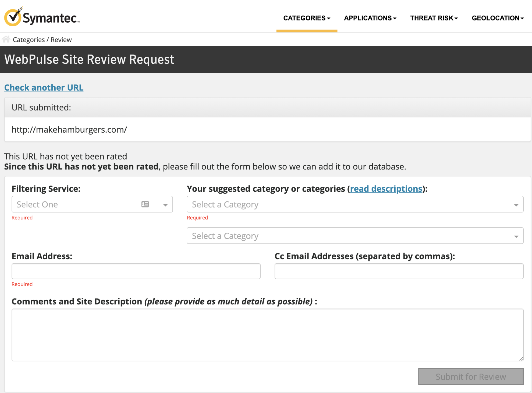Click the submitted URL makehamburgers.com text
Image resolution: width=532 pixels, height=393 pixels.
[x=69, y=130]
